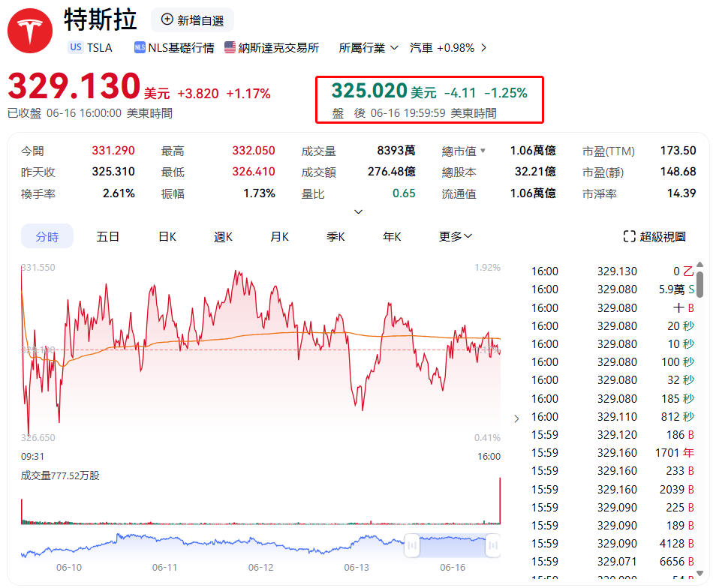Click left handle of date range slider
Viewport: 713px width, 588px height.
click(412, 544)
